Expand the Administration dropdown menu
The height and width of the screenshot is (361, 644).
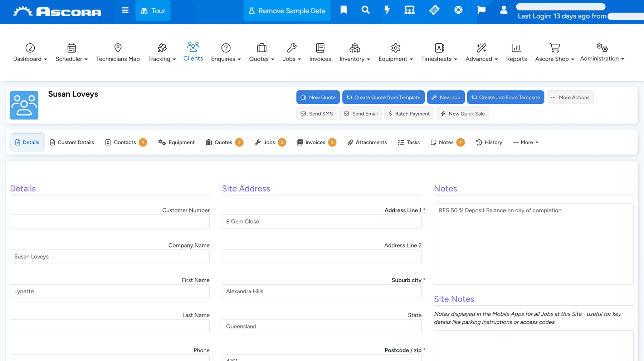602,52
